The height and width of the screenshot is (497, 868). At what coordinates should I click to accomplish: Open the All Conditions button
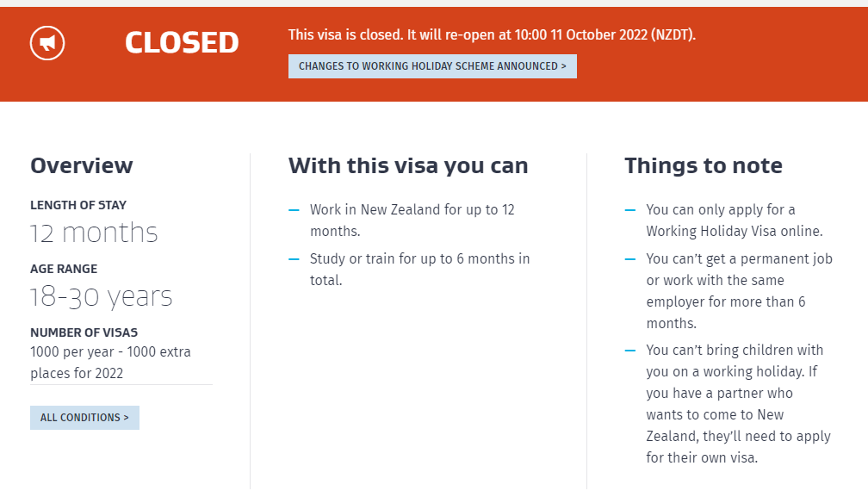click(84, 418)
